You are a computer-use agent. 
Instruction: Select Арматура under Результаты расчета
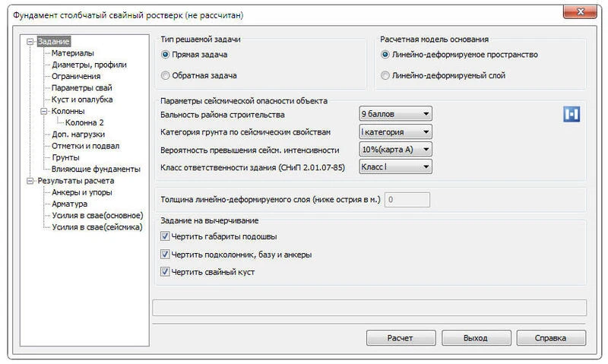pos(70,204)
